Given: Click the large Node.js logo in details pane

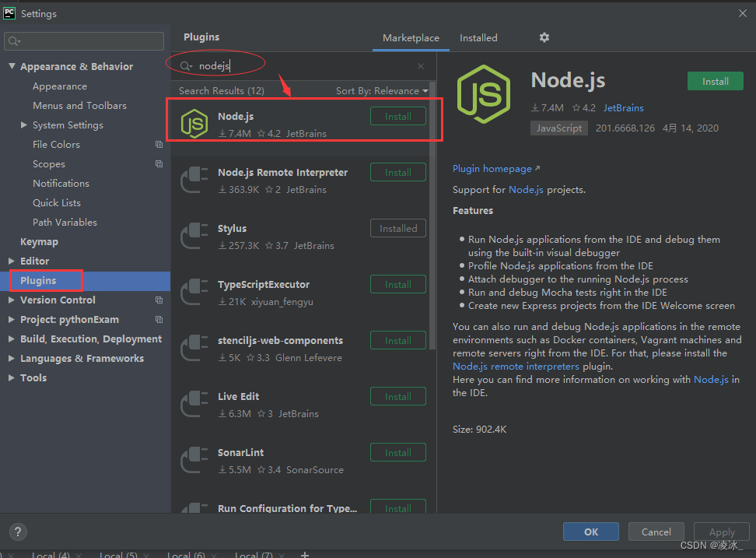Looking at the screenshot, I should [x=484, y=94].
